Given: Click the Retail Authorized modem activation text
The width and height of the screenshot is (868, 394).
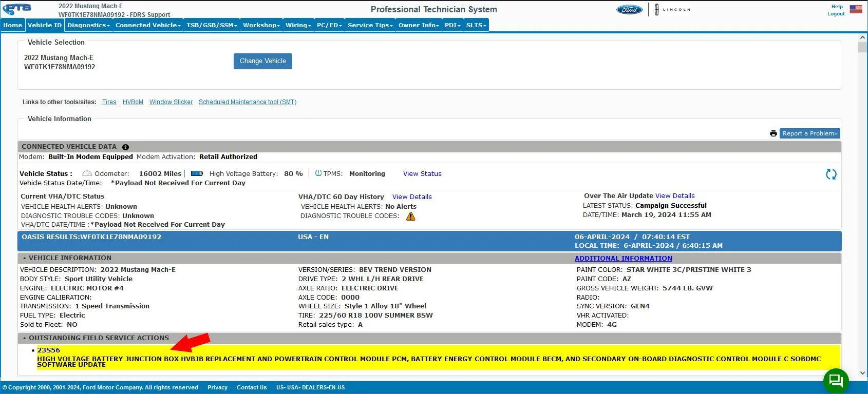Looking at the screenshot, I should [228, 157].
